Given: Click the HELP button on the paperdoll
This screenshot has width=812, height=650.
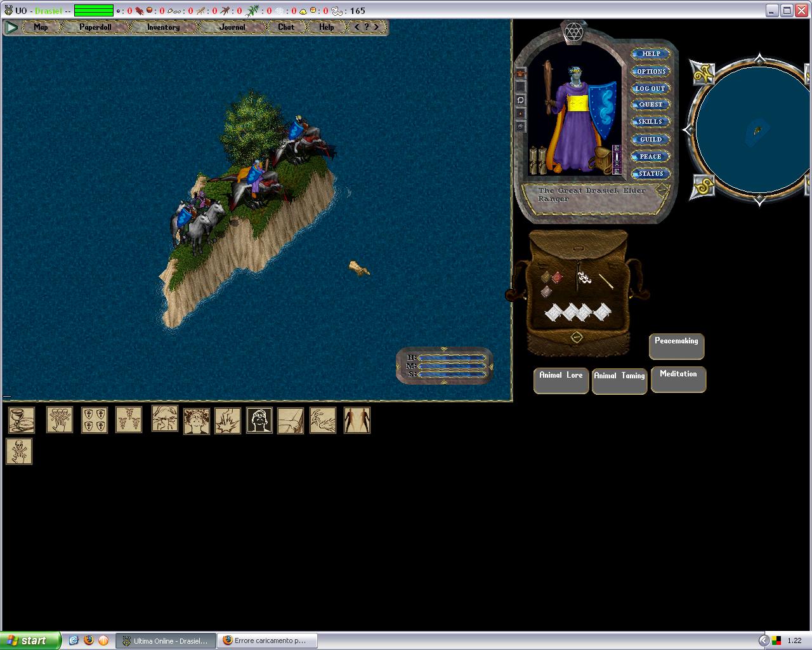Looking at the screenshot, I should click(x=651, y=54).
